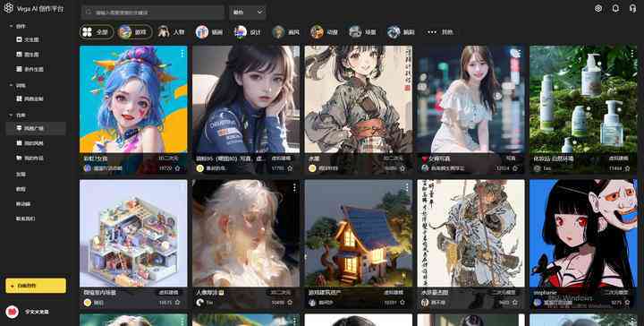Click author avatar on blue-haired girl card
644x326 pixels.
click(87, 168)
